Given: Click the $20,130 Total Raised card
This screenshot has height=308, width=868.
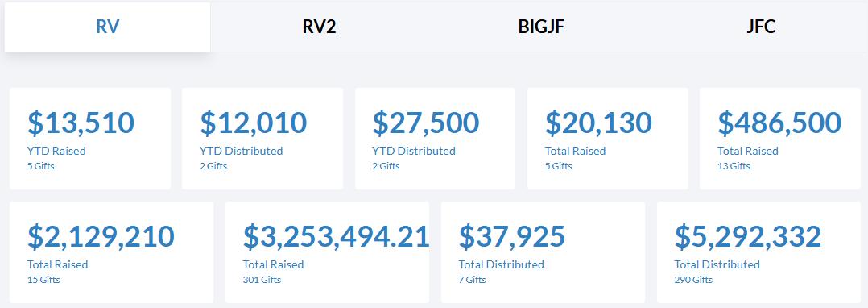Looking at the screenshot, I should [x=608, y=139].
